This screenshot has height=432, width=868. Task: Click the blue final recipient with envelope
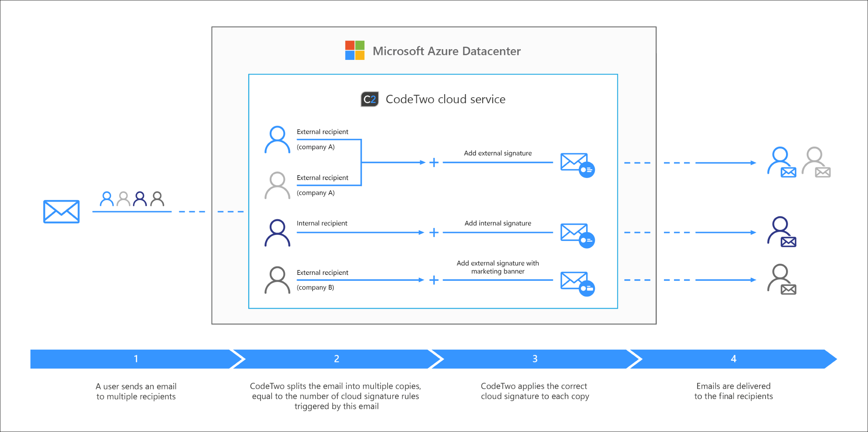[782, 162]
